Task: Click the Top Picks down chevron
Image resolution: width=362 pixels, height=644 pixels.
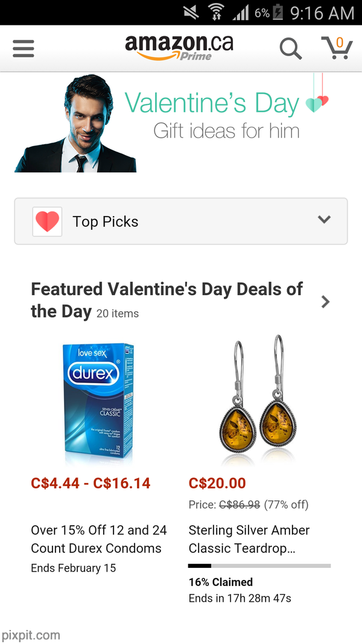Action: coord(324,220)
